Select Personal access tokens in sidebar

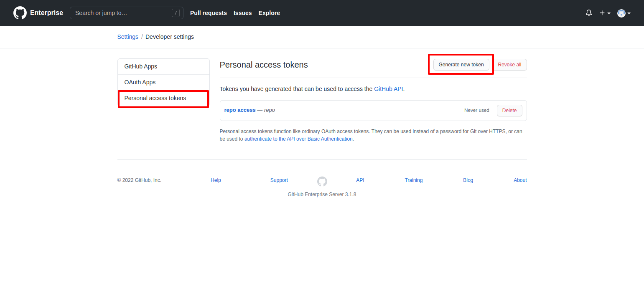(x=163, y=98)
